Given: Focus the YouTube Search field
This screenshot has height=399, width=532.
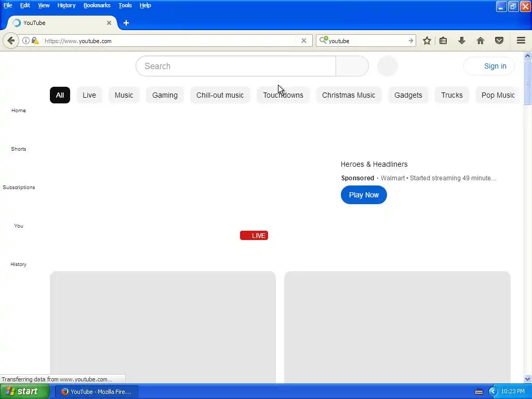Looking at the screenshot, I should 236,66.
